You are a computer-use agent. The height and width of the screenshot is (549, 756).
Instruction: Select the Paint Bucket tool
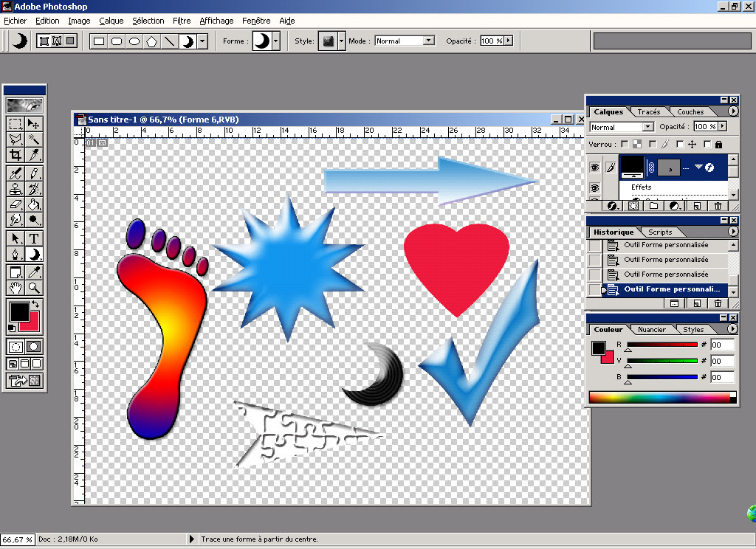pyautogui.click(x=34, y=204)
